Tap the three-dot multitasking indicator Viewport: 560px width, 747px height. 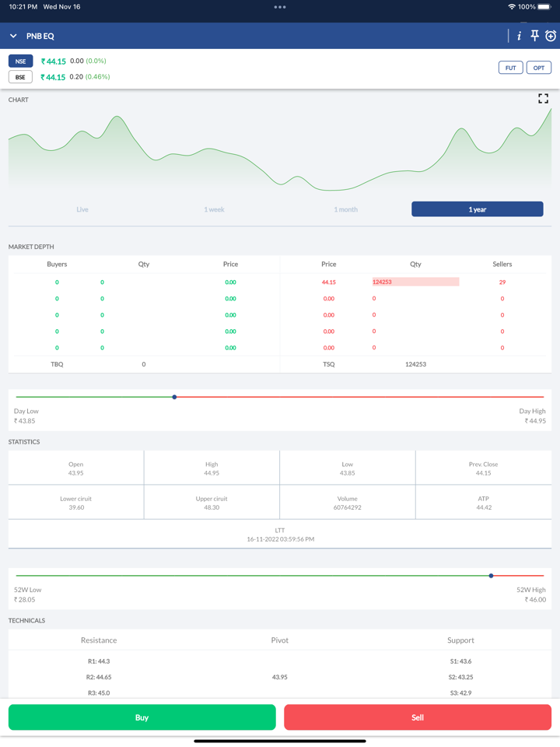coord(280,7)
